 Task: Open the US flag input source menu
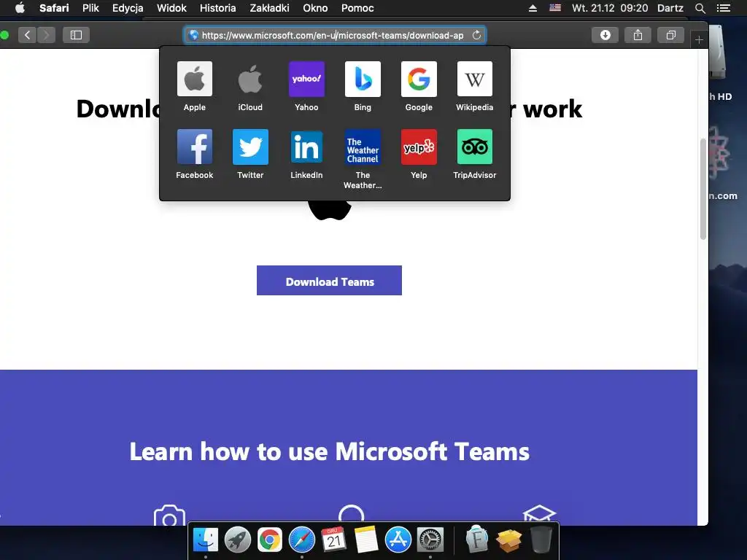click(555, 8)
